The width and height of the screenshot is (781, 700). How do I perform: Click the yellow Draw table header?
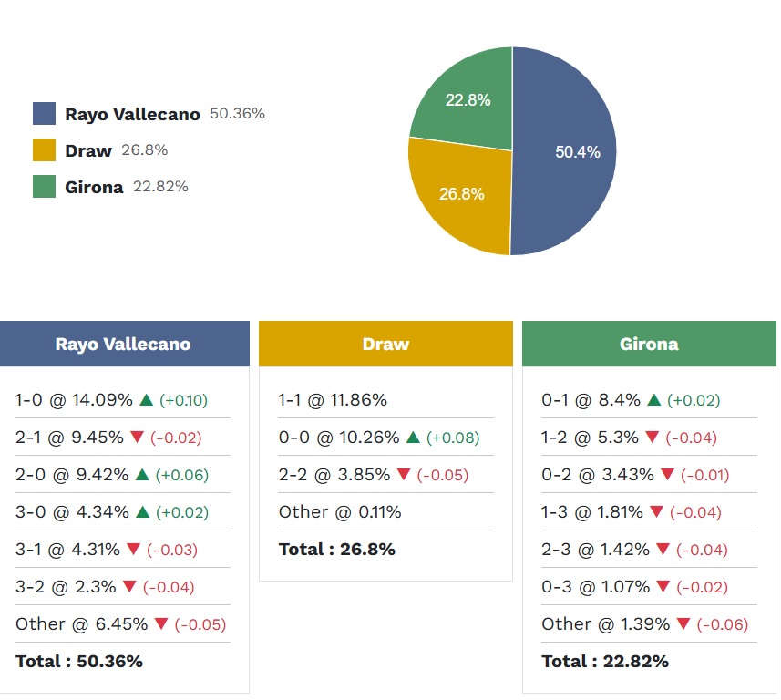(x=385, y=344)
